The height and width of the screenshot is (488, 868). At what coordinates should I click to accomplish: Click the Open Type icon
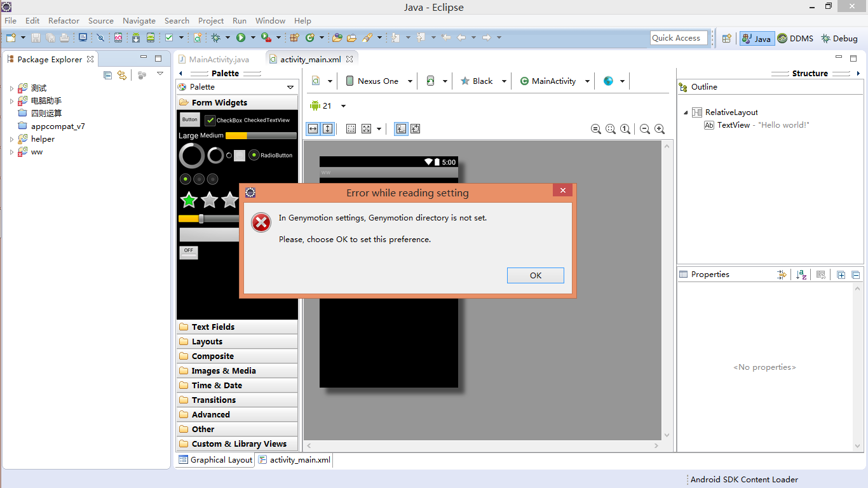click(337, 37)
